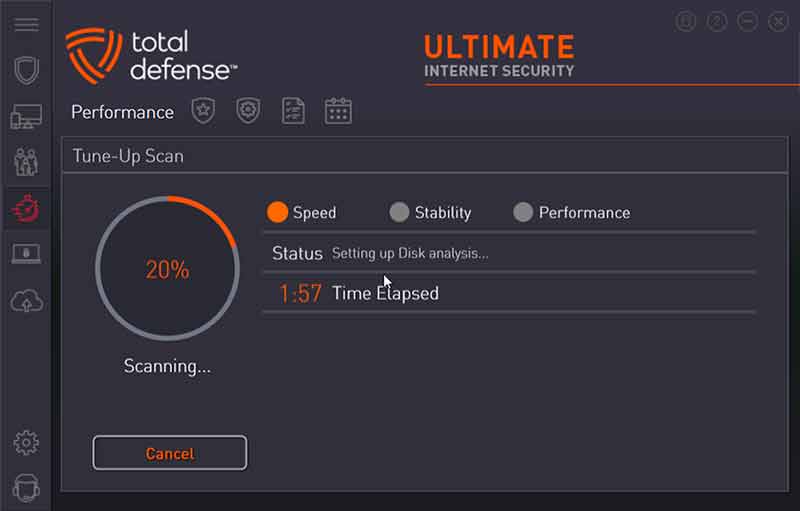Open the report checklist document icon
Viewport: 800px width, 511px height.
pyautogui.click(x=293, y=111)
